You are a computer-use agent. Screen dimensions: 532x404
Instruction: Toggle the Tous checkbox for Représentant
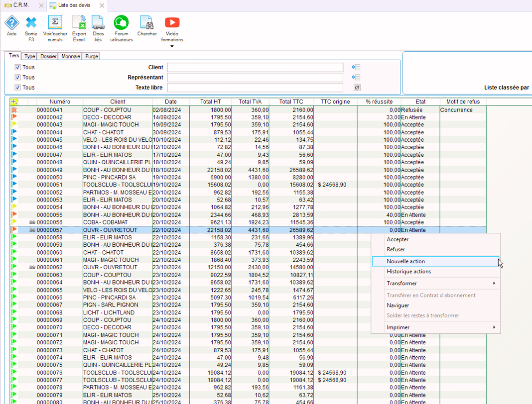pos(18,77)
